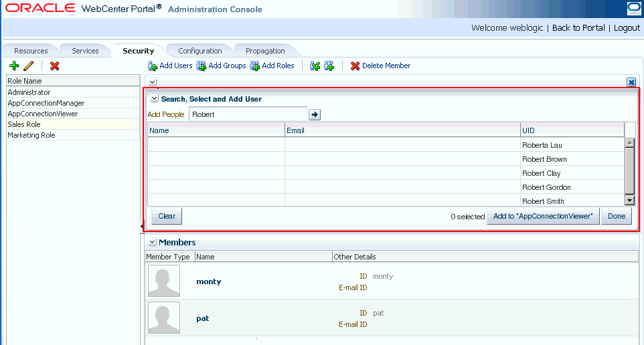Click Delete Member in the toolbar
The image size is (644, 345).
380,66
